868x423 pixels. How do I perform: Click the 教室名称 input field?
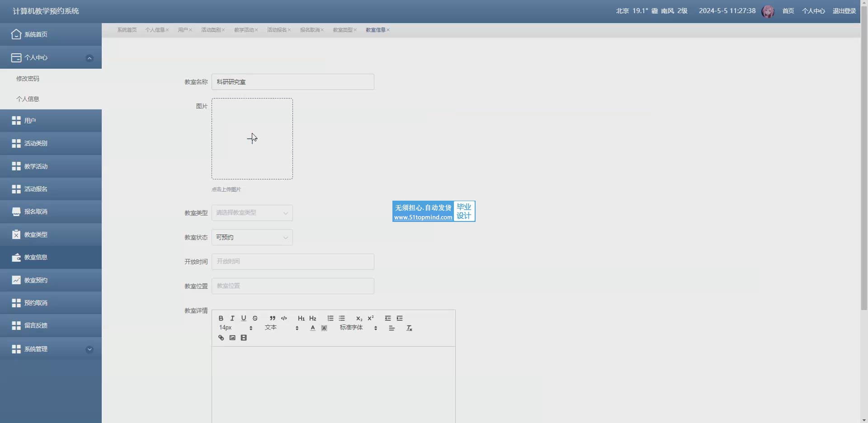tap(293, 82)
